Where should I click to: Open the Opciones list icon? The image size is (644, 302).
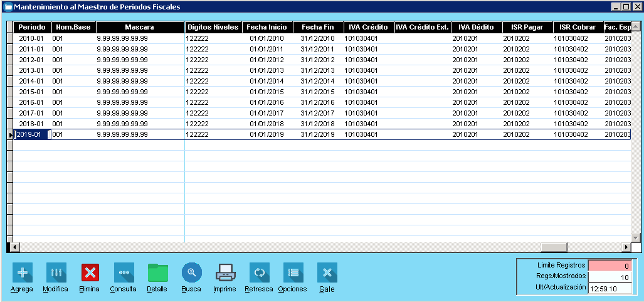tap(293, 272)
